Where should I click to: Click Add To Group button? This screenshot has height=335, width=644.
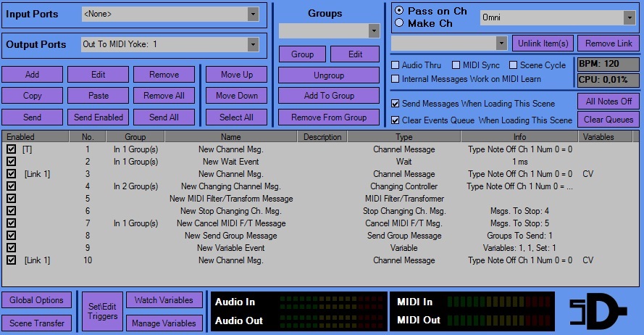coord(329,96)
